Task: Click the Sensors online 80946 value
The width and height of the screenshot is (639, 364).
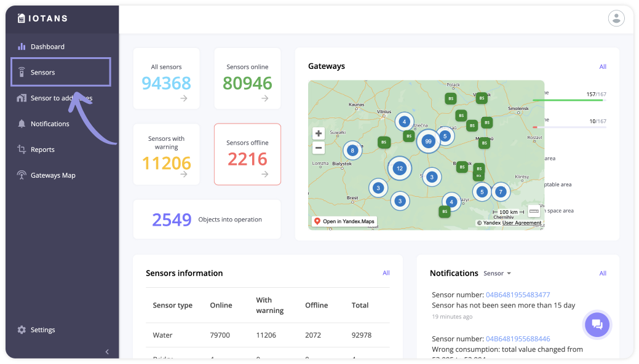Action: pos(247,83)
